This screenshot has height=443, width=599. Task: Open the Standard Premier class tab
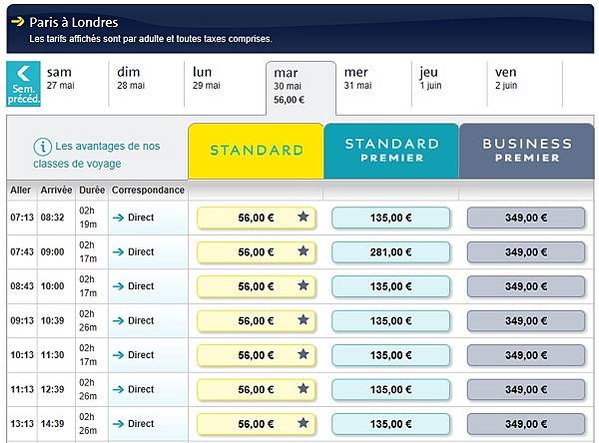391,151
